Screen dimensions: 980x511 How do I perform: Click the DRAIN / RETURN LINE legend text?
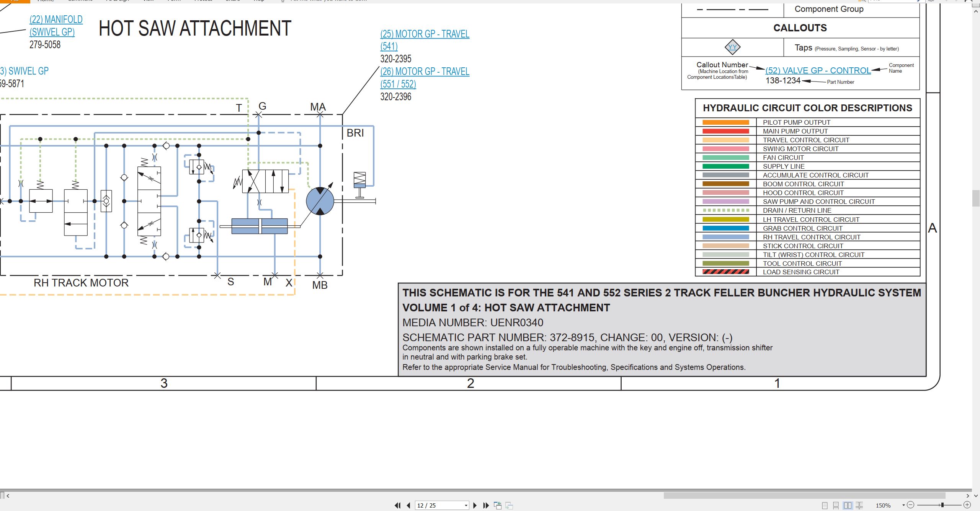797,210
